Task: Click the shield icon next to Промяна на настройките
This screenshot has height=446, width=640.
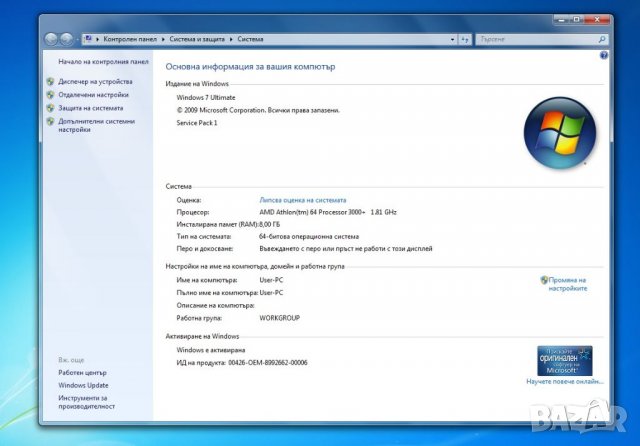Action: [544, 280]
